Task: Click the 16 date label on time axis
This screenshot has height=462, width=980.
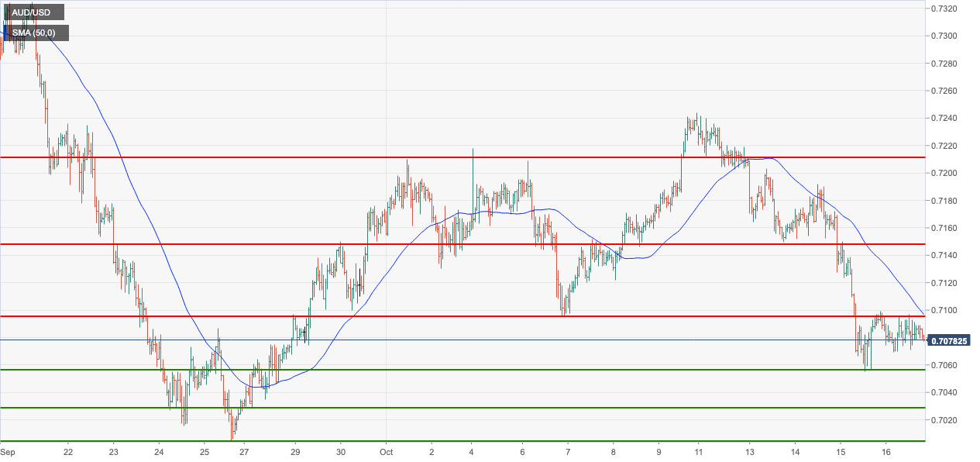Action: 887,451
